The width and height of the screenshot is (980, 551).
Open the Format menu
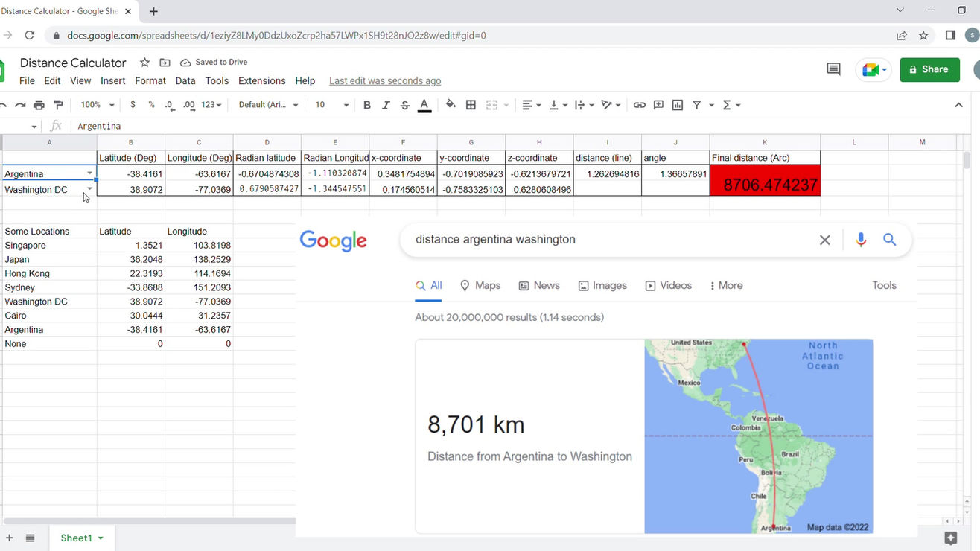150,81
